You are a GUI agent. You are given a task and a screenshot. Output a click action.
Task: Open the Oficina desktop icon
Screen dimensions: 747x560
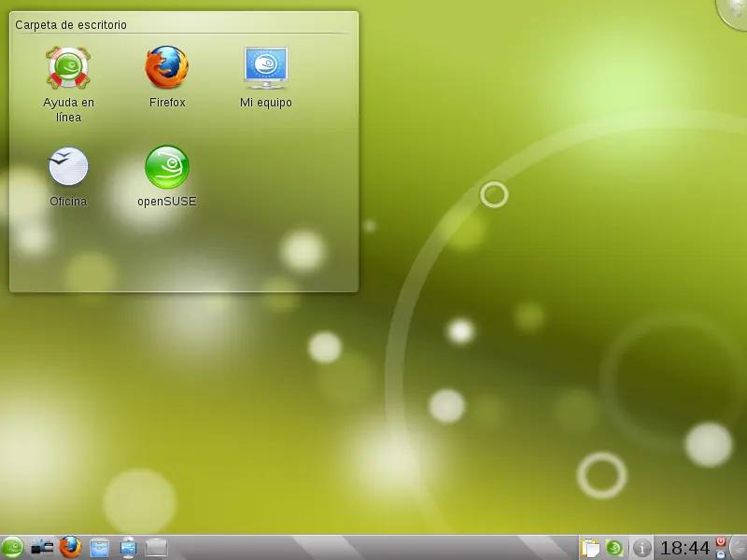pos(68,166)
